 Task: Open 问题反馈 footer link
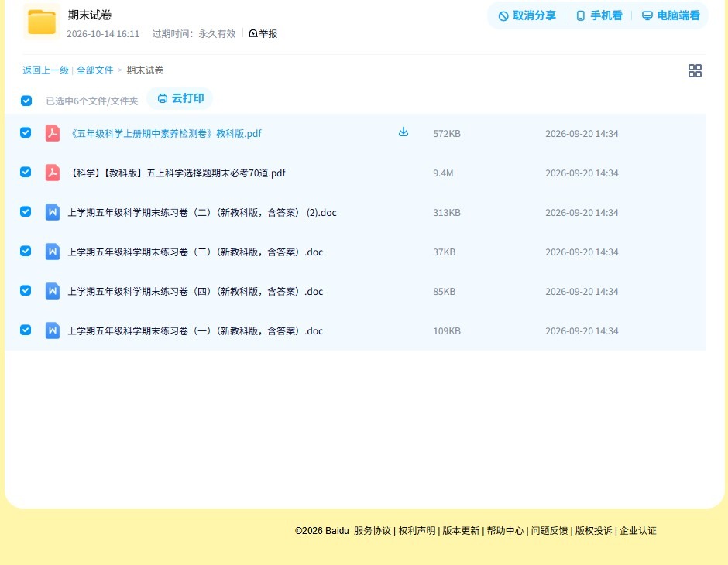(x=549, y=531)
